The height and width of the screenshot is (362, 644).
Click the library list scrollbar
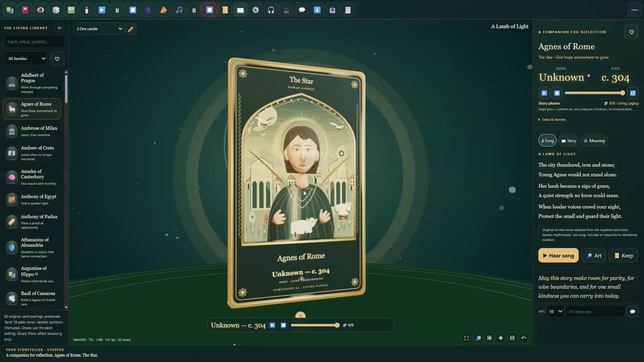66,189
